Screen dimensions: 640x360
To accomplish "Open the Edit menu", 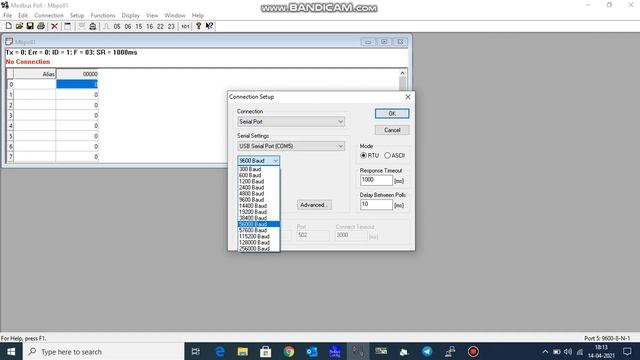I will click(23, 16).
